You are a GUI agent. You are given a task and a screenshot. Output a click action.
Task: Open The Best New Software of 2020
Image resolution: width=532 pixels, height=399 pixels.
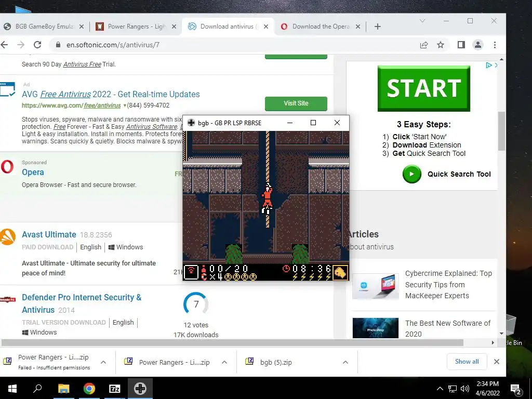point(447,328)
